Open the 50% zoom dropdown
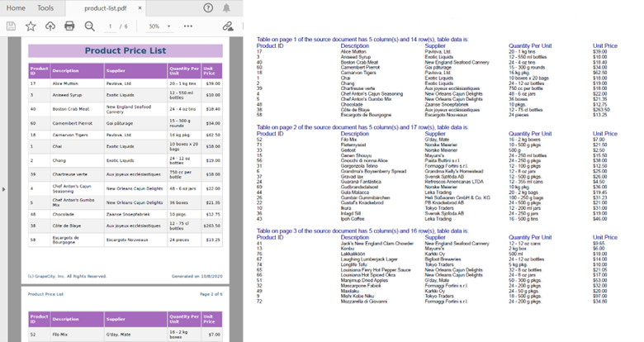This screenshot has width=644, height=342. click(159, 26)
